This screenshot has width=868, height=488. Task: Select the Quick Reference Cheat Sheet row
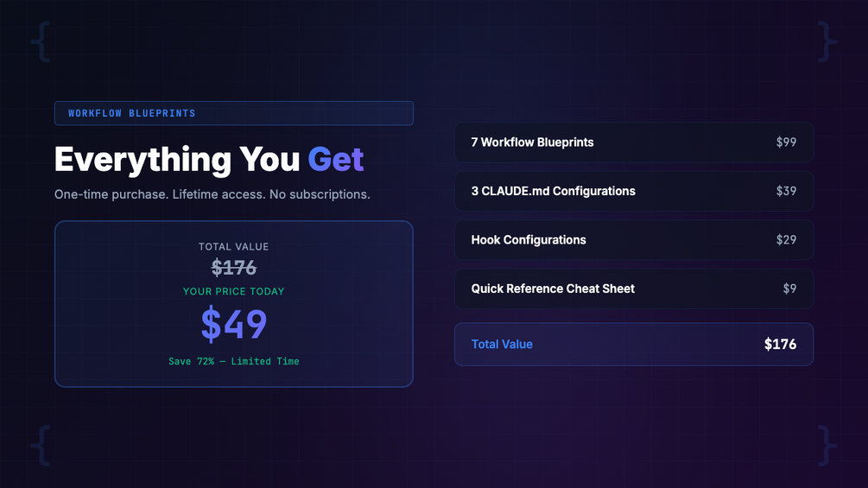(x=633, y=288)
